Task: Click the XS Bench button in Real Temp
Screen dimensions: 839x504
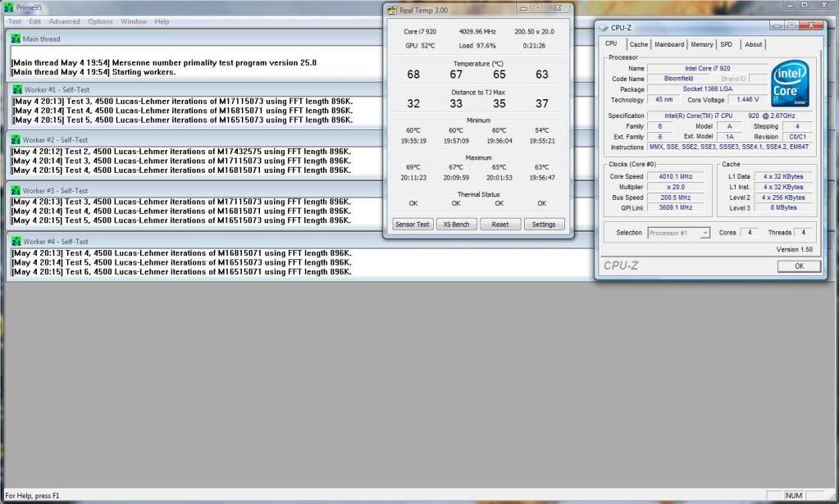Action: 456,225
